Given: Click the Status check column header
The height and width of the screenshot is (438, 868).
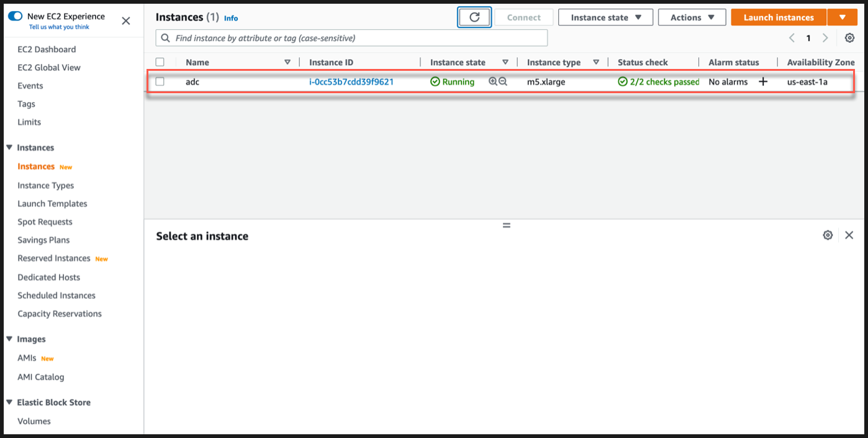Looking at the screenshot, I should pyautogui.click(x=643, y=62).
